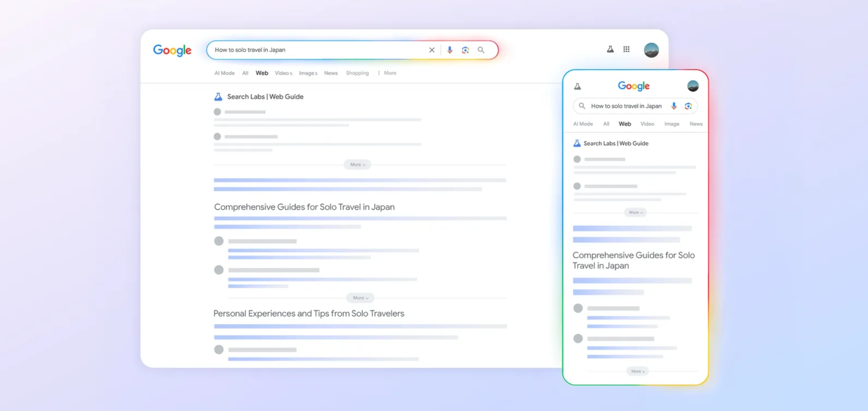Switch to AI Mode tab on desktop
868x411 pixels.
tap(224, 73)
